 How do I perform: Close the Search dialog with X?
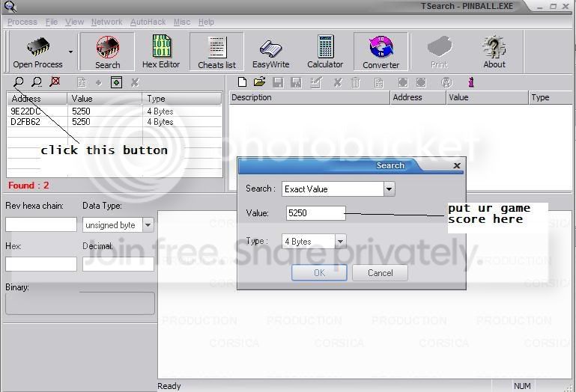pos(457,165)
